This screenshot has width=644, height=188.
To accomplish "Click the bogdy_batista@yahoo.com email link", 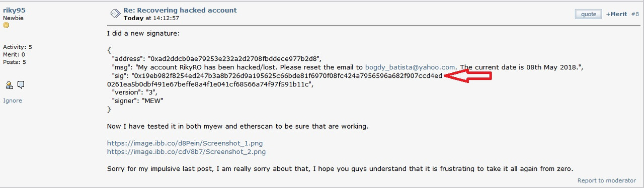I will point(410,67).
